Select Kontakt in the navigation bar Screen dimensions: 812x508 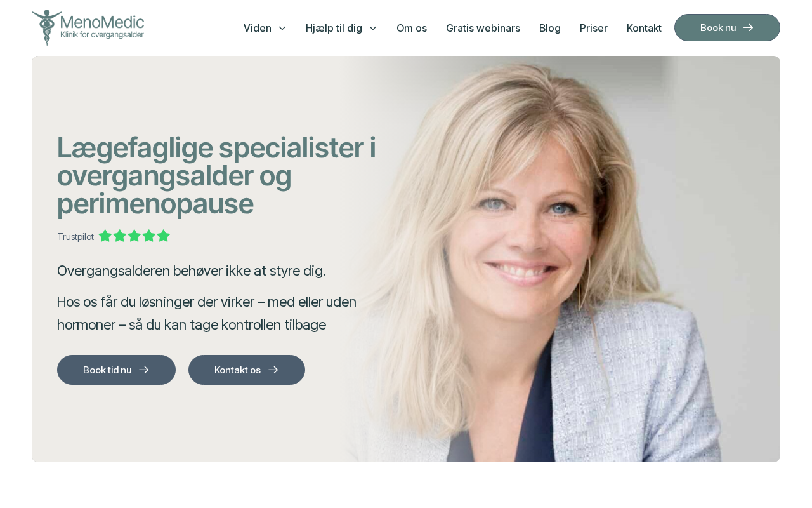pos(644,28)
